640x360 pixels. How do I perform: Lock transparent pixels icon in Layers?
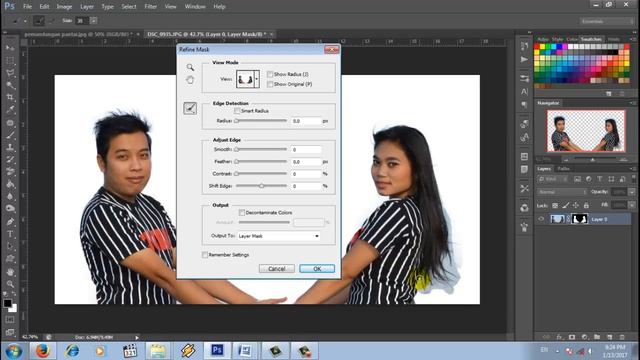[x=555, y=205]
